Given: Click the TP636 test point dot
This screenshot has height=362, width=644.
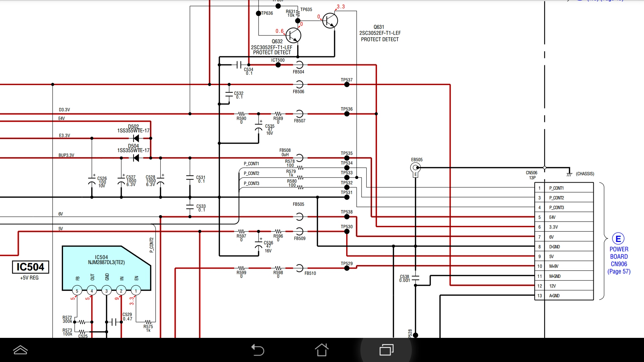Looking at the screenshot, I should 258,13.
